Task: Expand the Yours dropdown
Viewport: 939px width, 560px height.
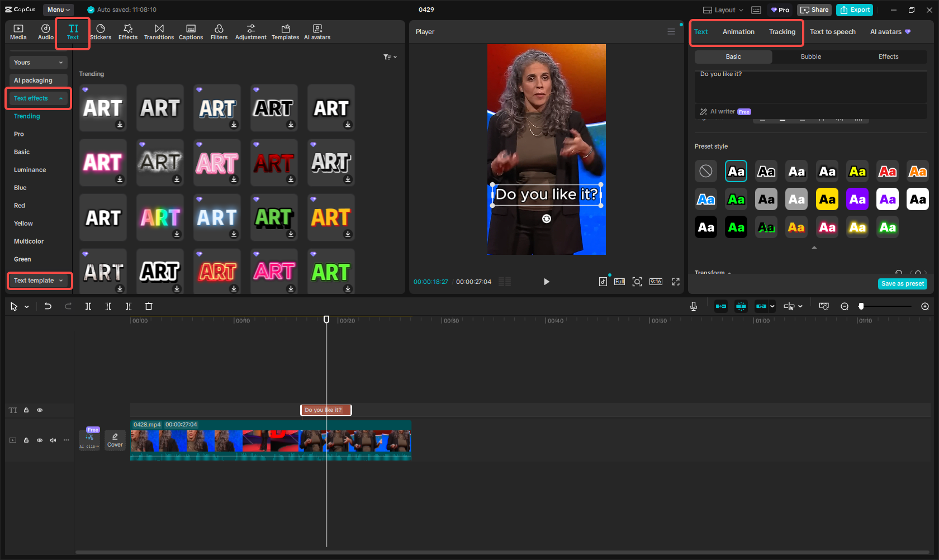Action: 38,63
